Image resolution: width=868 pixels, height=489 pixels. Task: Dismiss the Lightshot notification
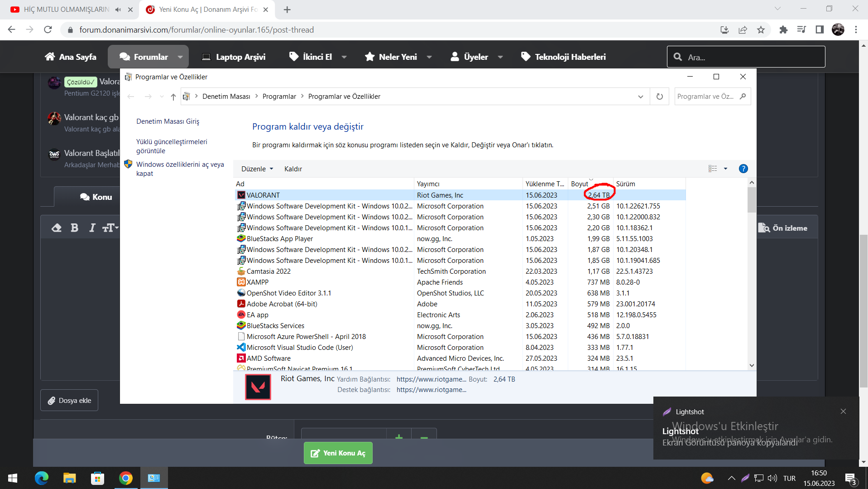[x=843, y=412]
